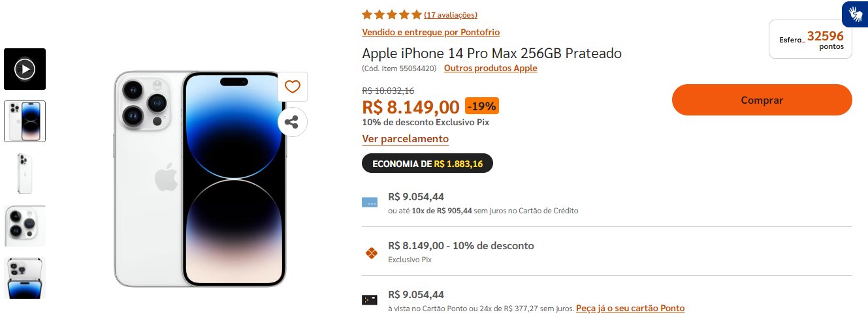Screen dimensions: 868x319
Task: Click the Pix payment diamond icon
Action: tap(370, 252)
